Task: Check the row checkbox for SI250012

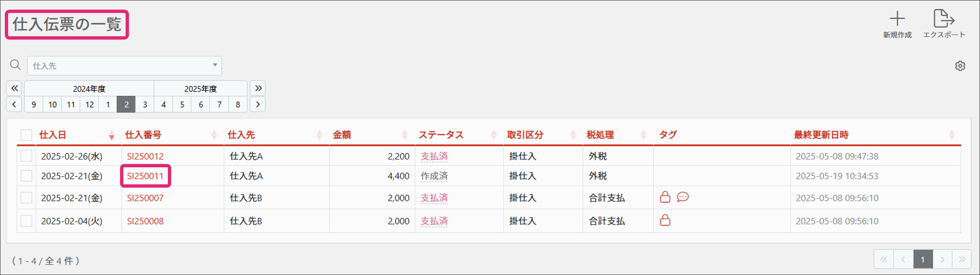Action: 26,156
